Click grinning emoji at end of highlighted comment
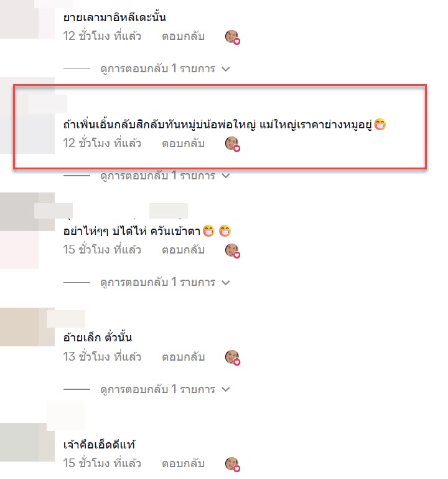448x479 pixels. pos(380,125)
